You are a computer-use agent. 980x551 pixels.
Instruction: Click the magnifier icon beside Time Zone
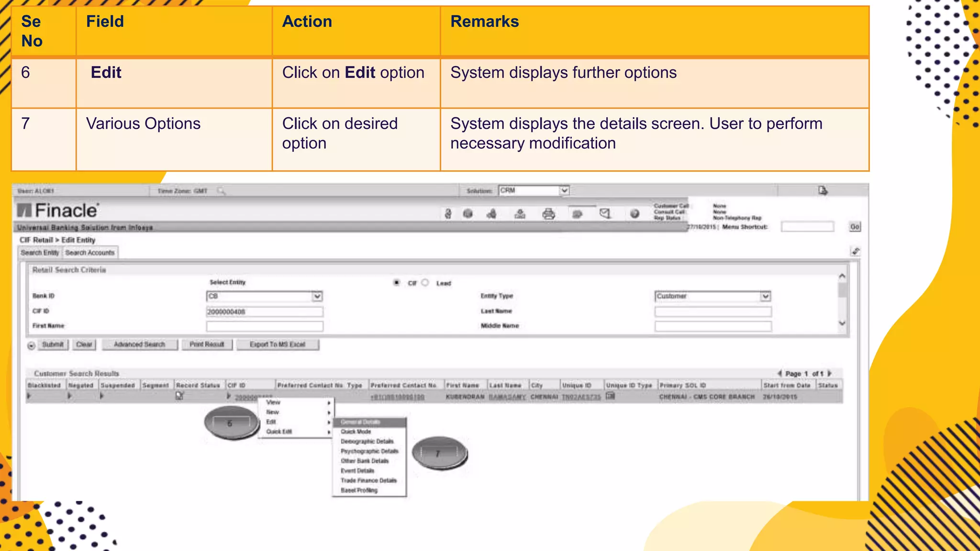click(221, 191)
